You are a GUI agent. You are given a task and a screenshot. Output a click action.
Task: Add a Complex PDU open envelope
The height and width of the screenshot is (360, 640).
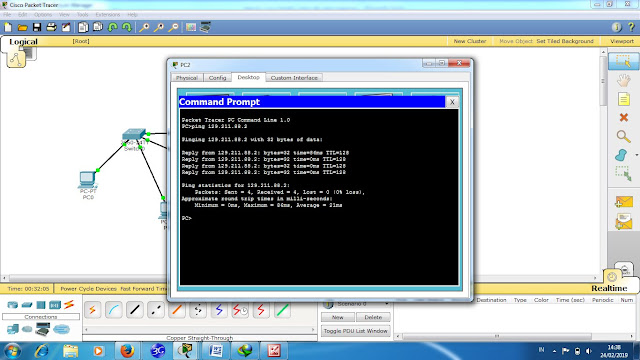(x=624, y=222)
